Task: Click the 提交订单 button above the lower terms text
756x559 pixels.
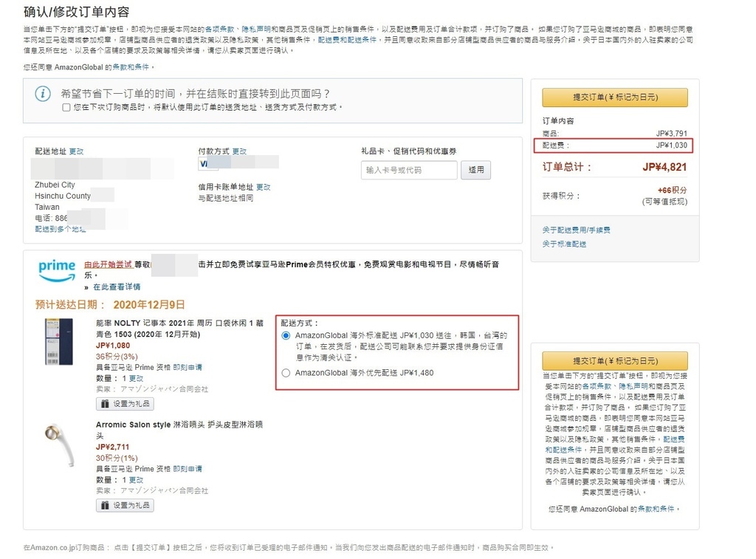Action: (x=615, y=361)
